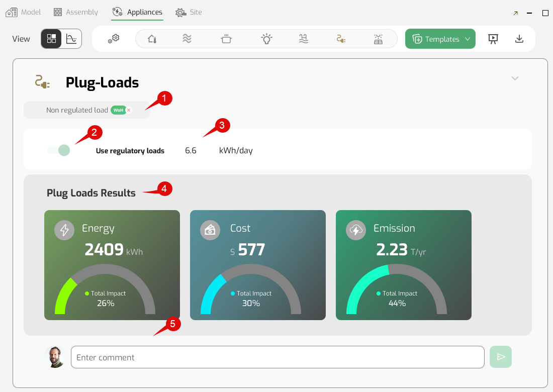This screenshot has height=392, width=553.
Task: Click the user avatar photo
Action: click(55, 357)
